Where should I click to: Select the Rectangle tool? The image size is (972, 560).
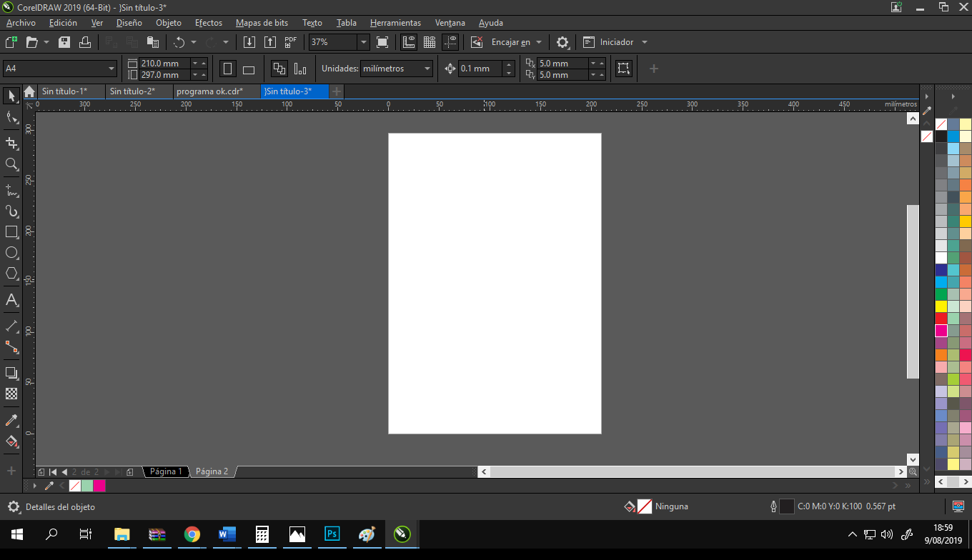[x=11, y=232]
